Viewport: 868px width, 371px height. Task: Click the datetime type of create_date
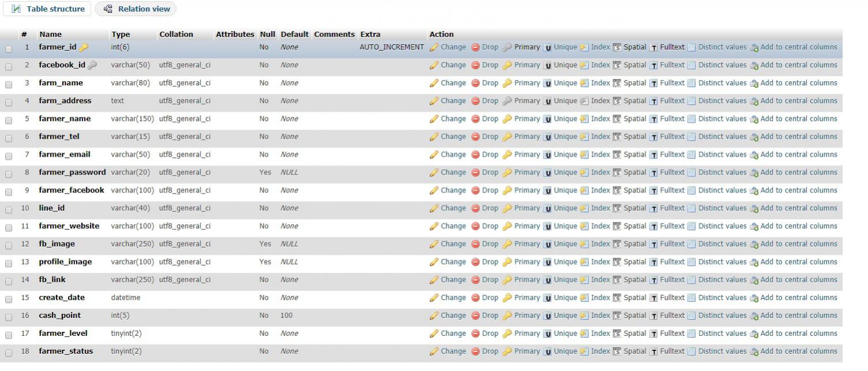pyautogui.click(x=126, y=297)
